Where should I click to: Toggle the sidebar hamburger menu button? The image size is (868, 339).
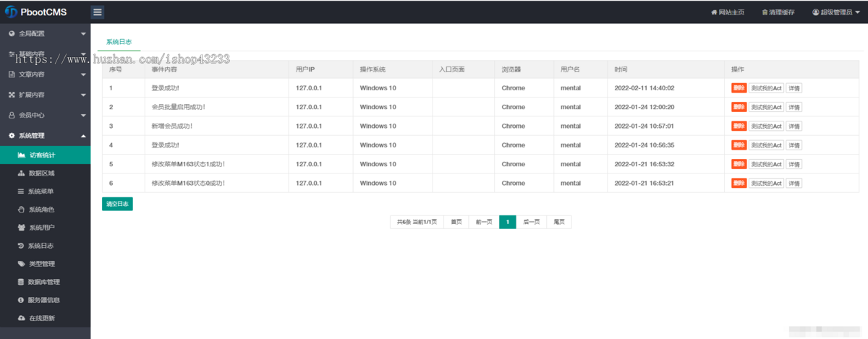point(98,12)
